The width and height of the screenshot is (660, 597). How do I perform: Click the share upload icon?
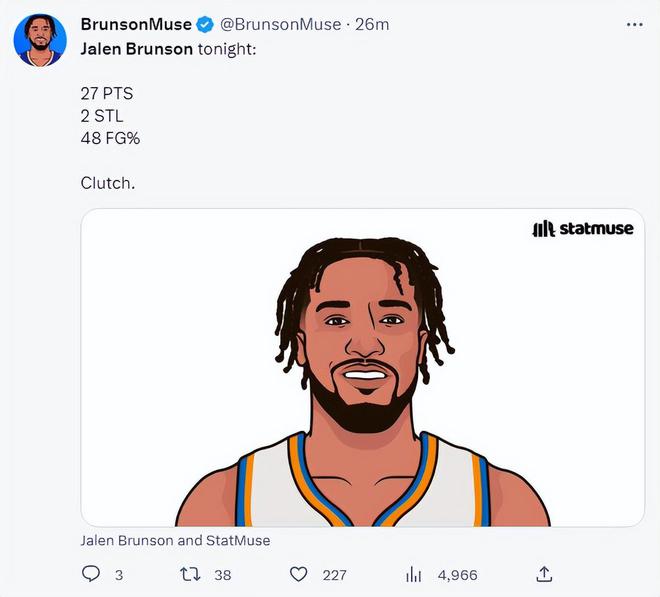pos(544,574)
